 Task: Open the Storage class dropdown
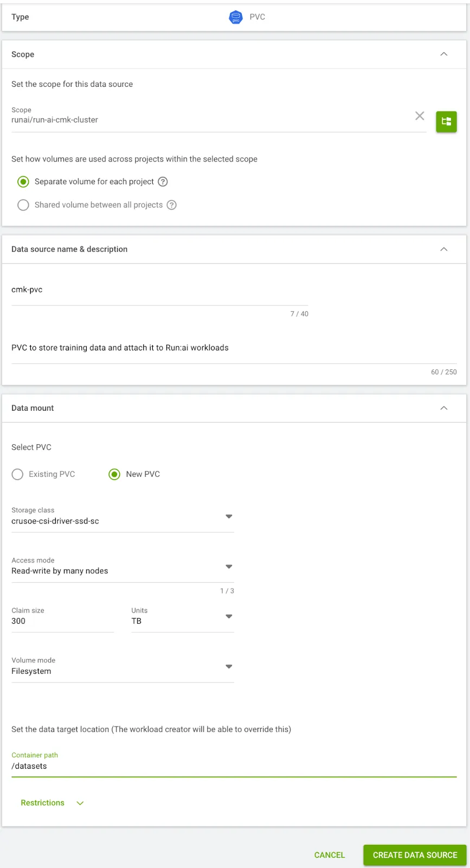click(229, 516)
